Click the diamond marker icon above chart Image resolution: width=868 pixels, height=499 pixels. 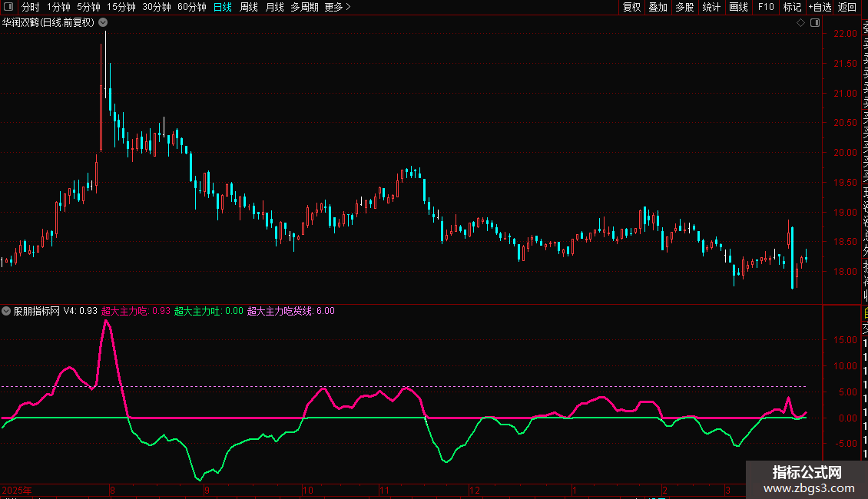[800, 23]
